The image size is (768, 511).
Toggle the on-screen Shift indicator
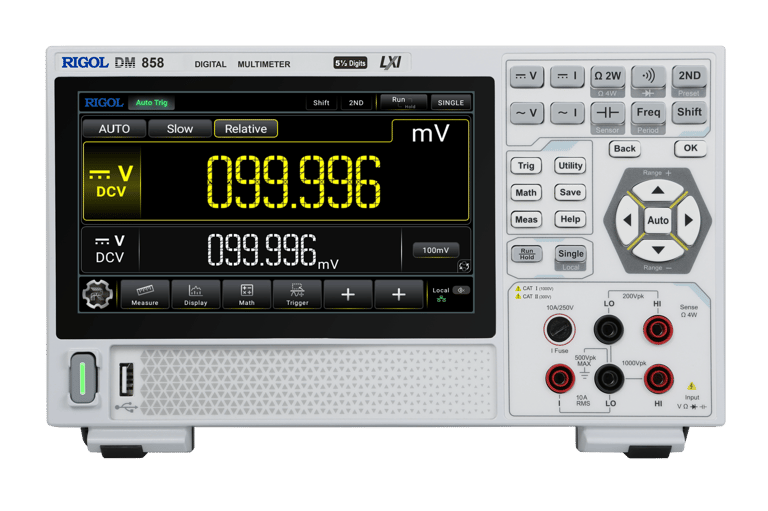321,102
